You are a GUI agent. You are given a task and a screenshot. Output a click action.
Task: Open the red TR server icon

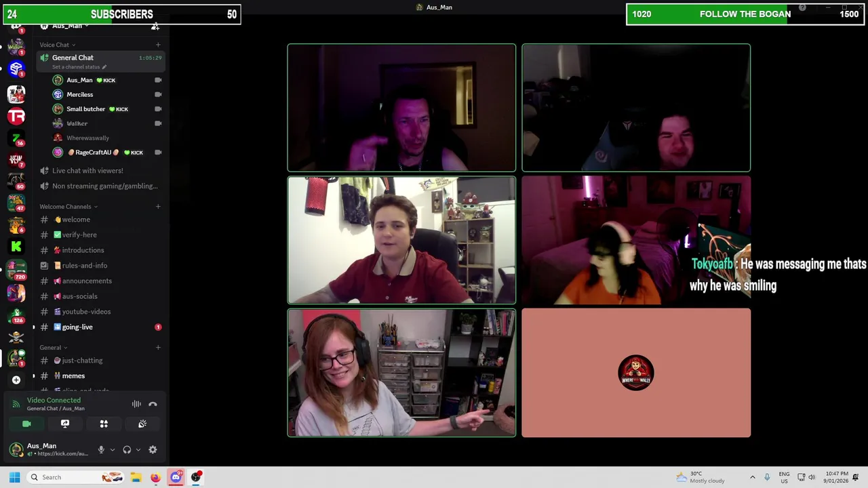tap(16, 117)
